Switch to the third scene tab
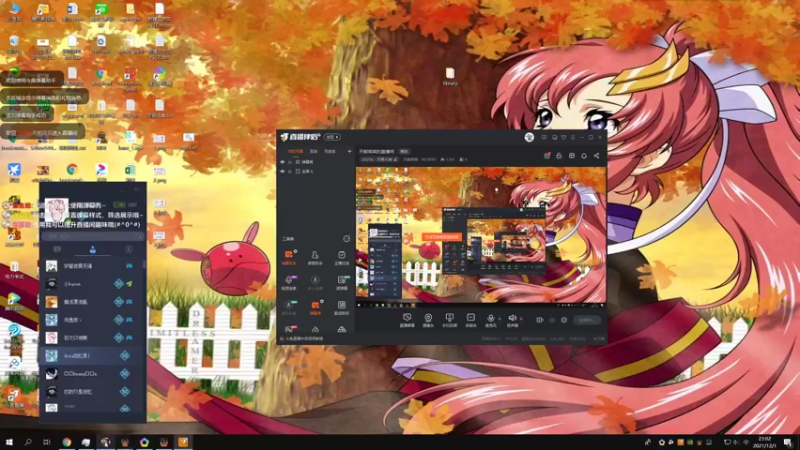The width and height of the screenshot is (800, 450). (330, 152)
